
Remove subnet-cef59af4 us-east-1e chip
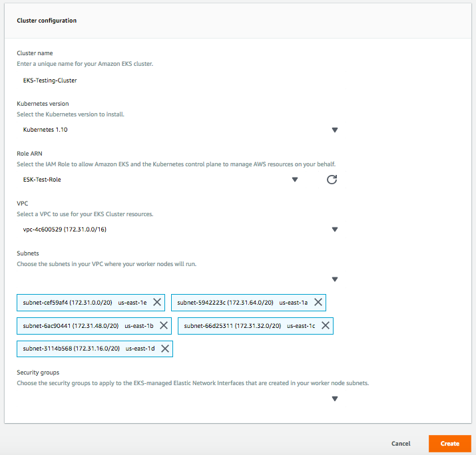point(157,302)
